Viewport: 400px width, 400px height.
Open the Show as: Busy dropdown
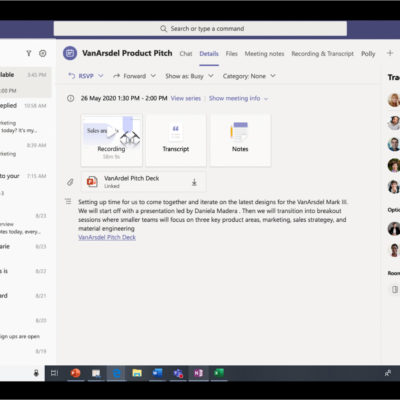coord(189,76)
